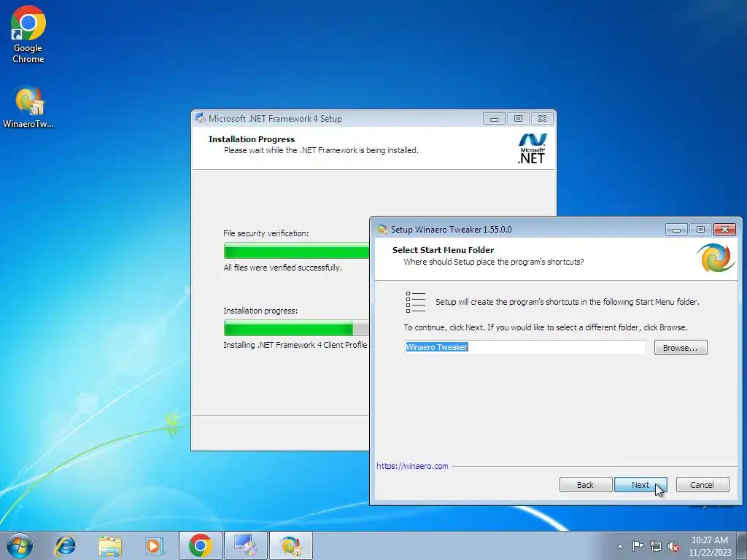
Task: Launch Internet Explorer from the taskbar
Action: click(x=65, y=545)
